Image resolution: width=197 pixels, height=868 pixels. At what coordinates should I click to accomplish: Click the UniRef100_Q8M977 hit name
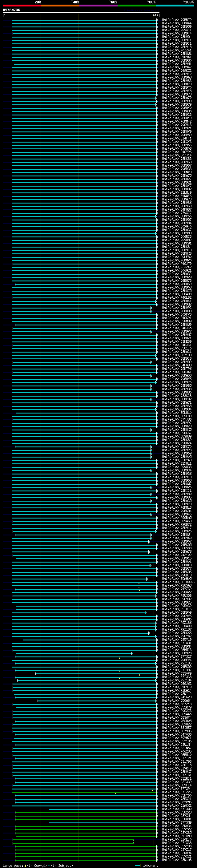pyautogui.click(x=177, y=568)
